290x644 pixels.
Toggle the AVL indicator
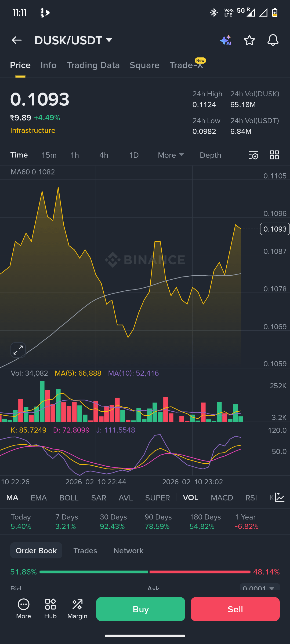coord(126,498)
